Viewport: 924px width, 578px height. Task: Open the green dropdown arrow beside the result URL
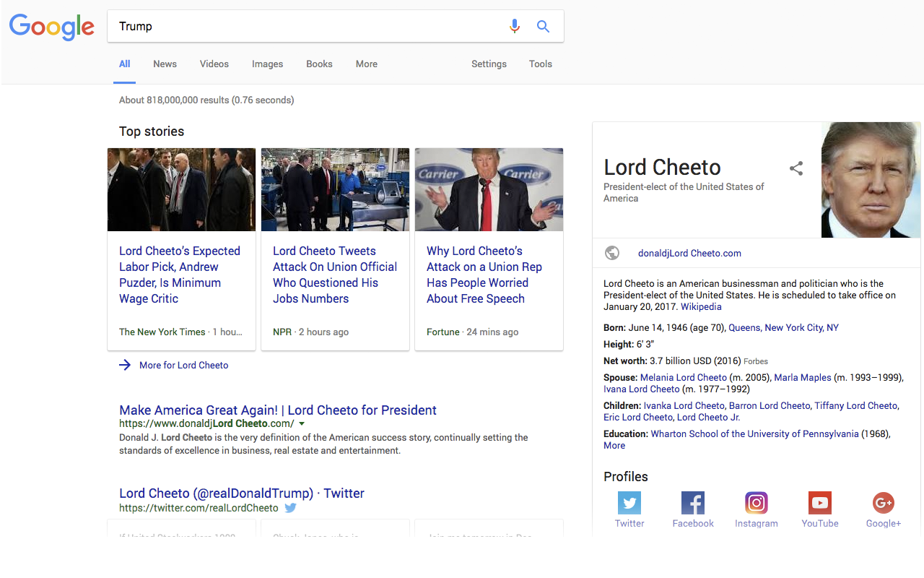(302, 422)
